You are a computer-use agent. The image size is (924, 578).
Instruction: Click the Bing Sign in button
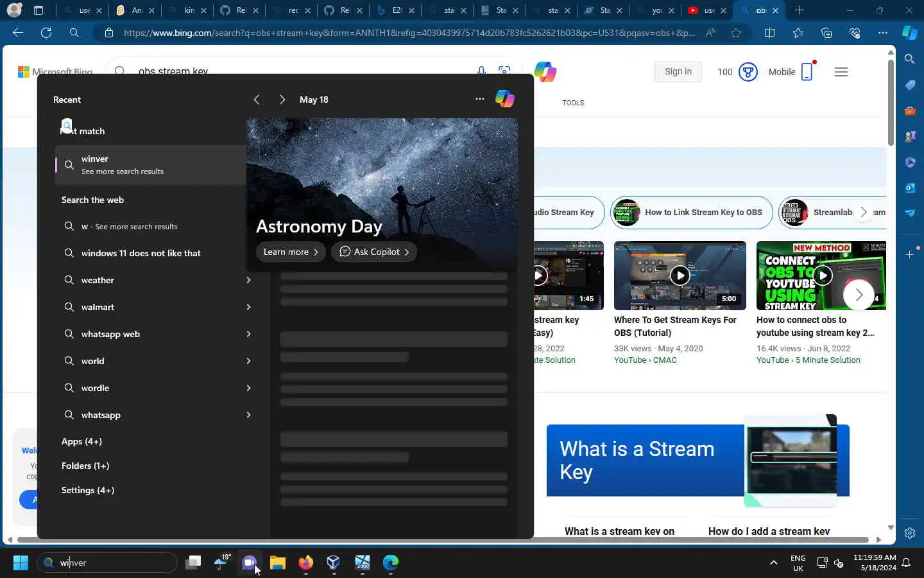tap(678, 72)
